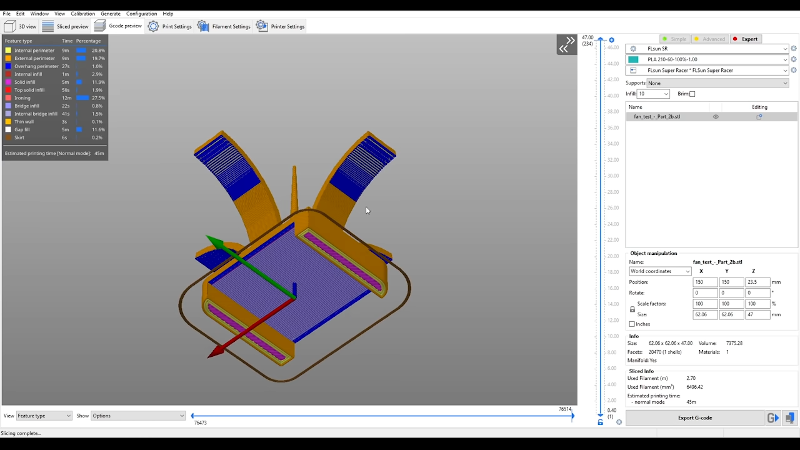The height and width of the screenshot is (450, 800).
Task: Open the Printer Settings tab
Action: click(x=281, y=26)
